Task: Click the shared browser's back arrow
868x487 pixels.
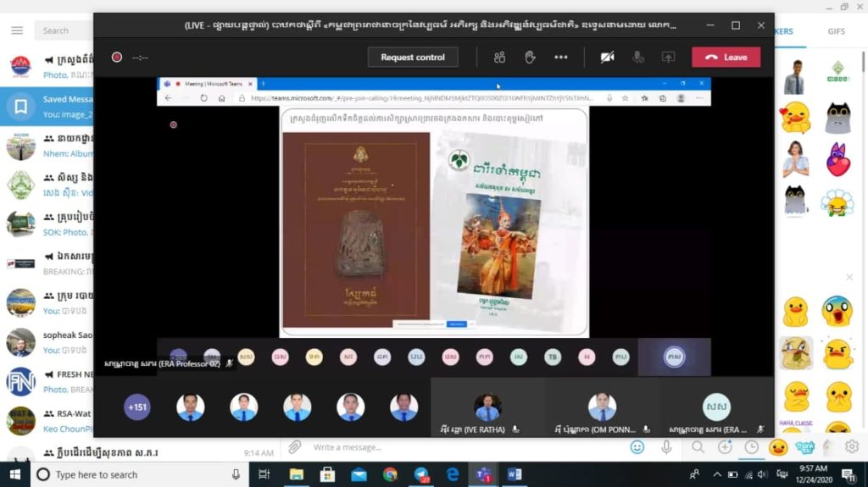Action: point(168,98)
